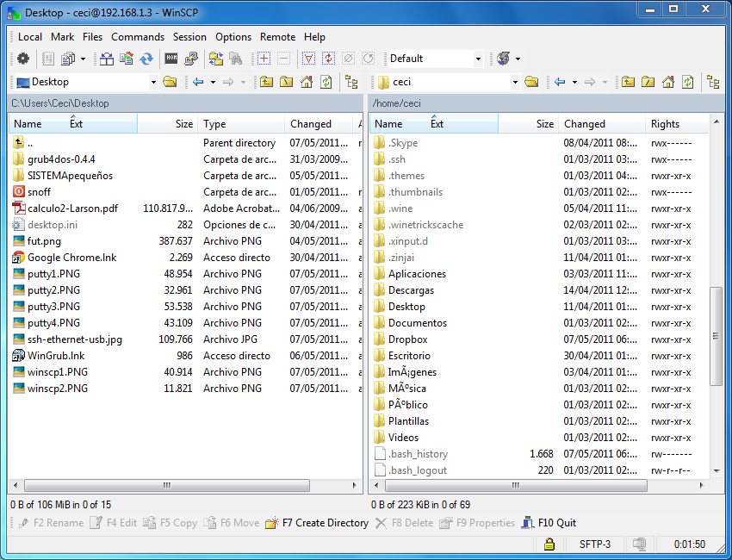Open the Default transfer settings dropdown

click(478, 59)
